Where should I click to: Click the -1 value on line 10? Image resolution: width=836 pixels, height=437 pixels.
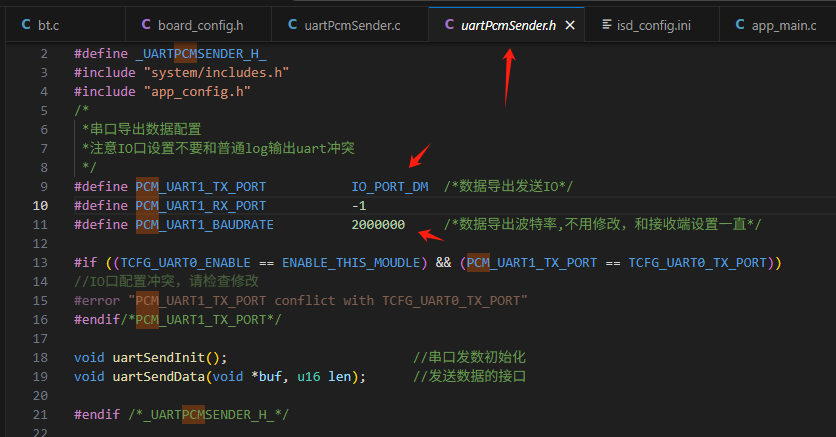coord(359,206)
